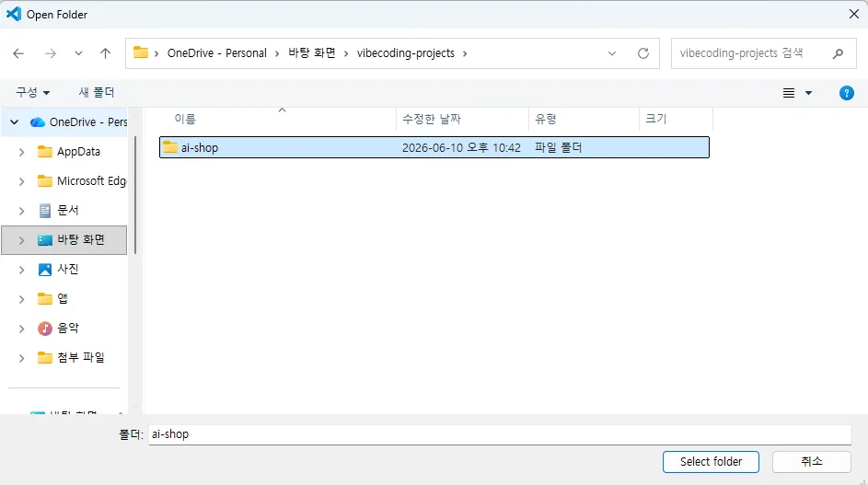Select vibecoding-projects breadcrumb segment

click(x=406, y=53)
